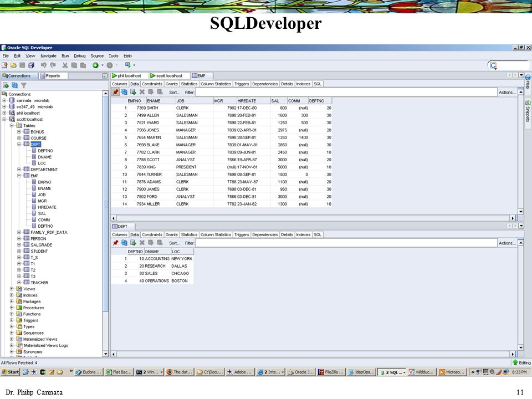Open Constraints tab in EMP pane
Viewport: 532px width, 399px height.
click(152, 84)
